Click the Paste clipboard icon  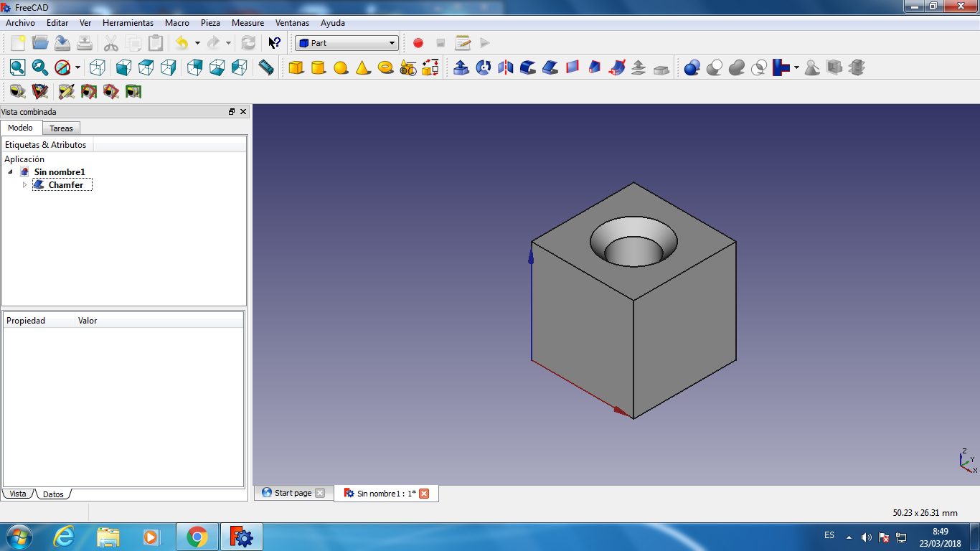click(156, 43)
